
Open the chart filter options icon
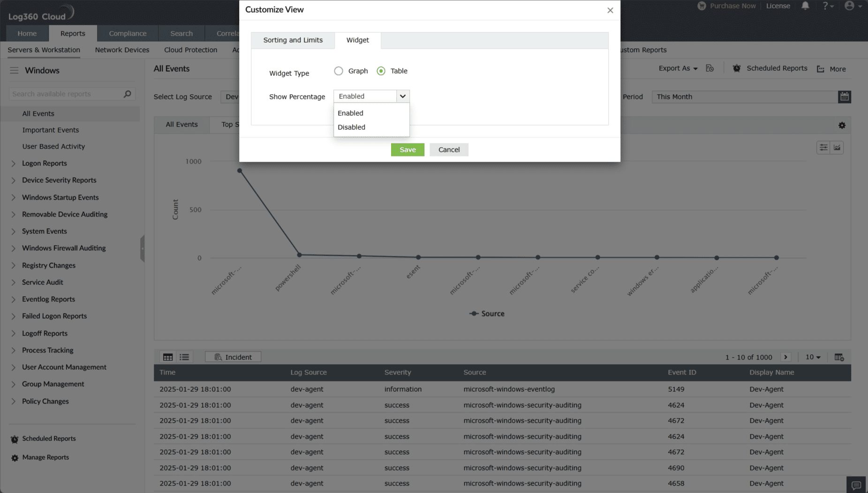[x=823, y=148]
